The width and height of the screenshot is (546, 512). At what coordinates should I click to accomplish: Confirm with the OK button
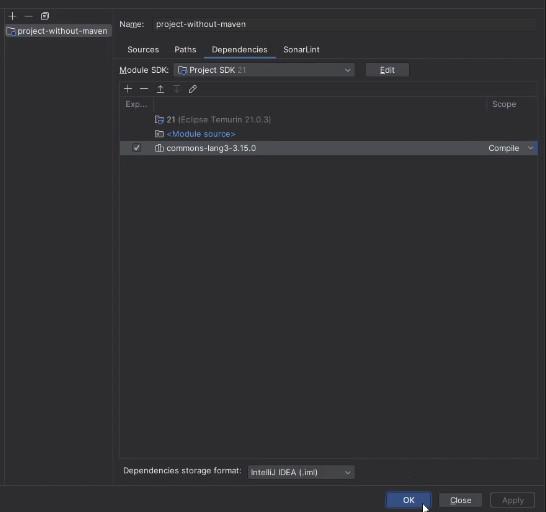point(408,500)
